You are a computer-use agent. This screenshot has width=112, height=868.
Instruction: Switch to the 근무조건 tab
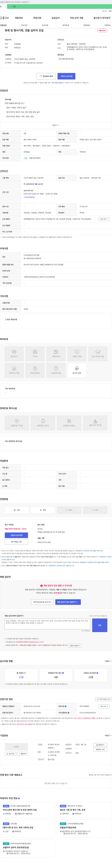tap(24, 25)
